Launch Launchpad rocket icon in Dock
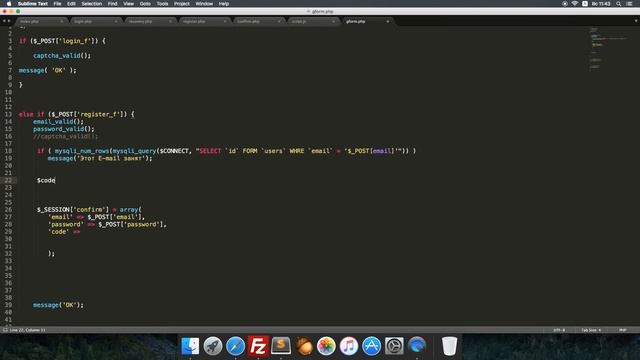Image resolution: width=640 pixels, height=360 pixels. (x=213, y=346)
